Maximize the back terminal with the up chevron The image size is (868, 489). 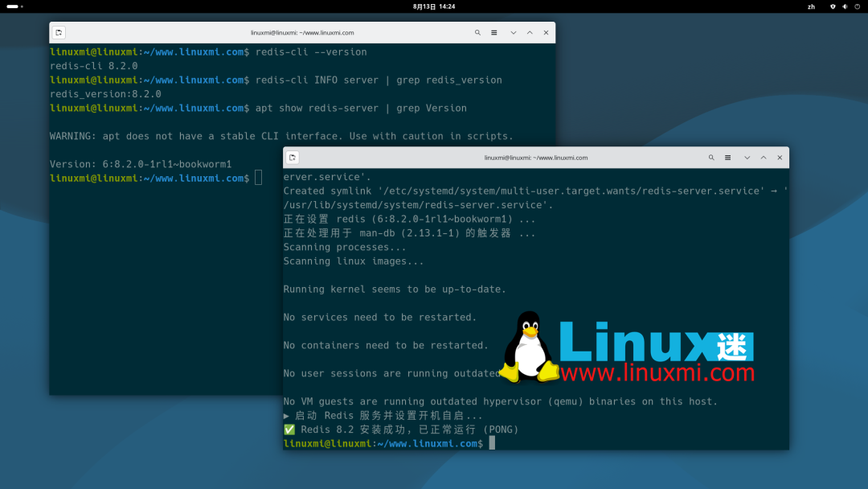530,33
